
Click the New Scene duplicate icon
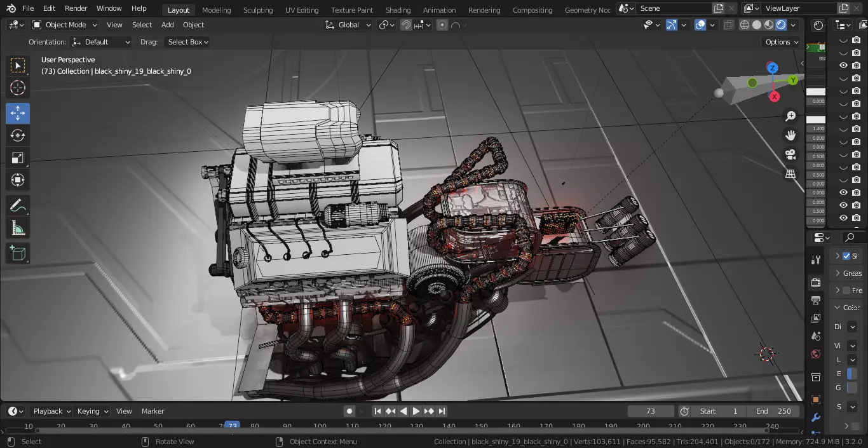coord(719,8)
